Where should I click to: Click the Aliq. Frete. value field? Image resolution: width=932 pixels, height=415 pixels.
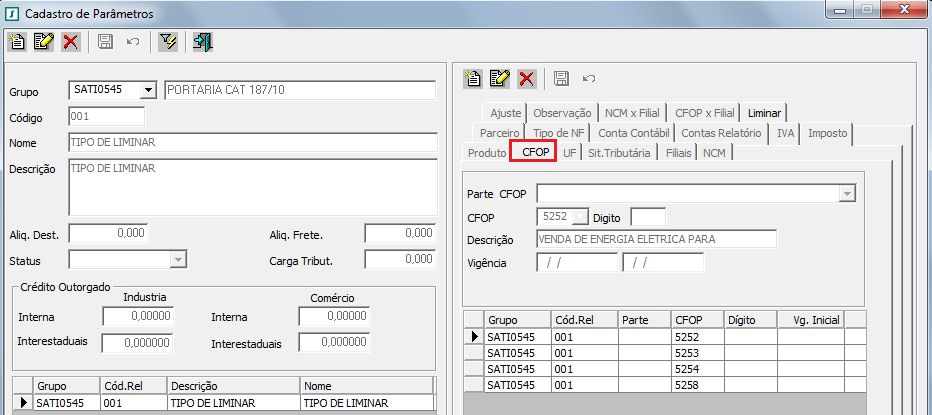tap(401, 234)
